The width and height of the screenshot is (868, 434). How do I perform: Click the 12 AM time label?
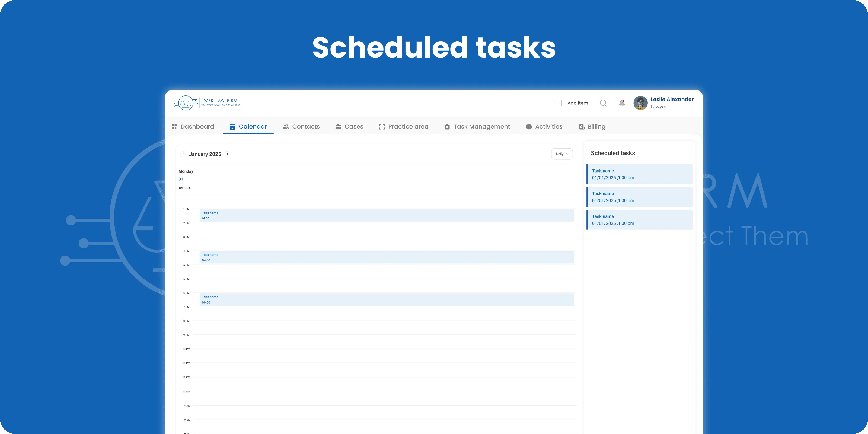pos(186,391)
